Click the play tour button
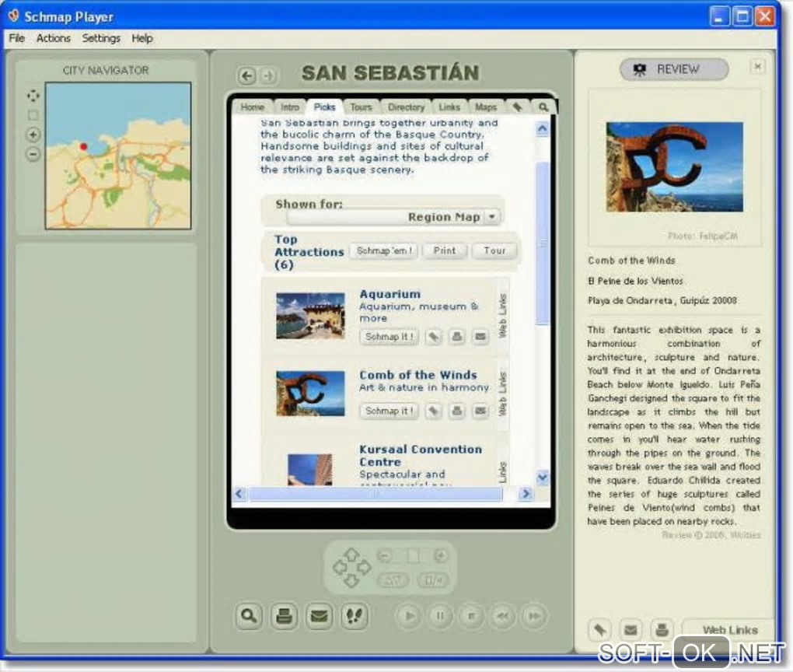The height and width of the screenshot is (672, 793). point(409,616)
